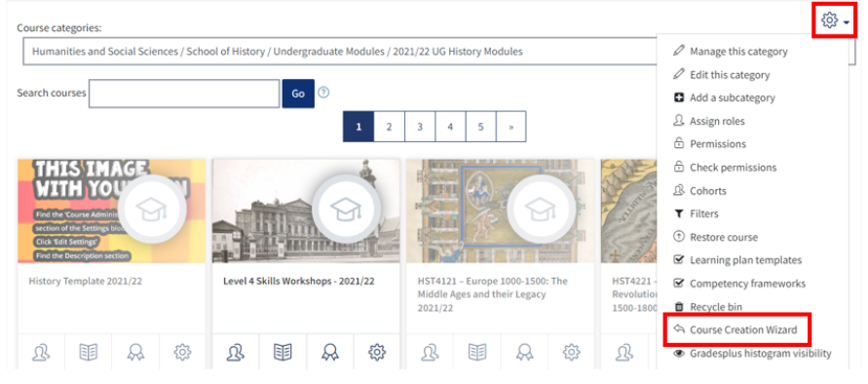Open the category settings gear menu

[x=835, y=21]
